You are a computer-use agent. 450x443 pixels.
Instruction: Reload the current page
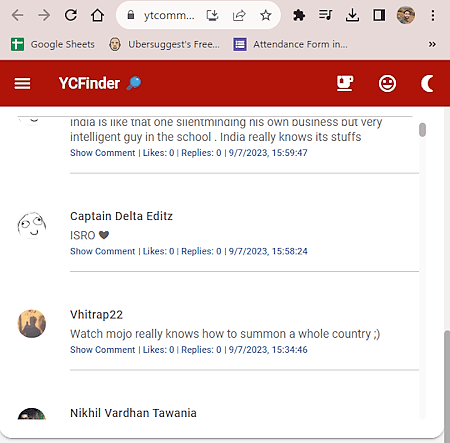click(x=71, y=15)
